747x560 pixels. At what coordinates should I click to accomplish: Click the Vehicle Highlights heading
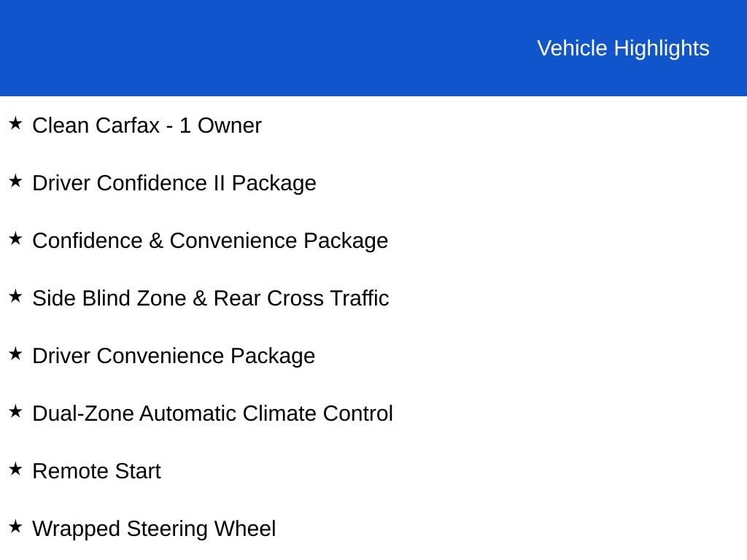click(x=623, y=49)
